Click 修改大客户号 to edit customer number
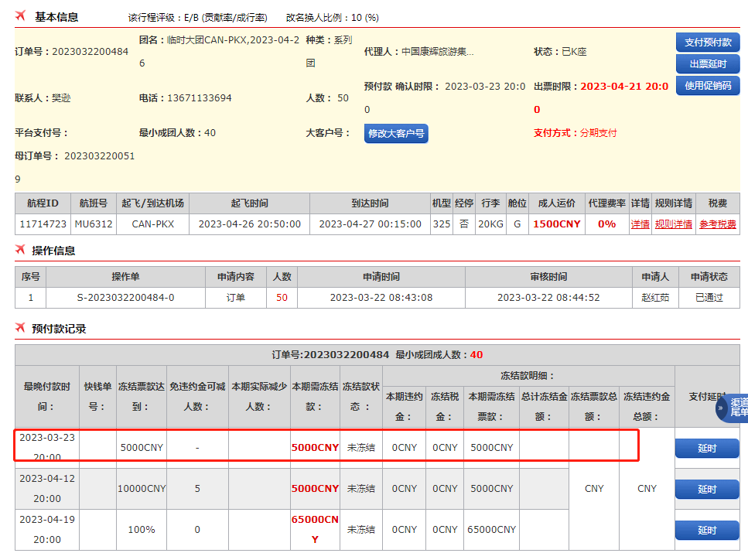This screenshot has width=748, height=560. 396,133
